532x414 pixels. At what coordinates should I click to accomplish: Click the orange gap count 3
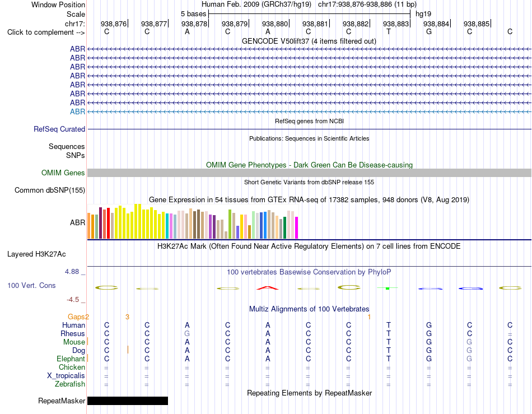click(x=127, y=317)
